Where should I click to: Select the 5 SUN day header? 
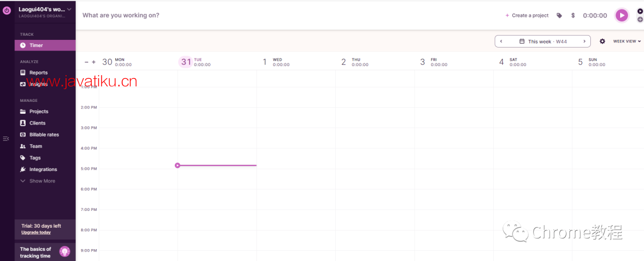(x=592, y=62)
